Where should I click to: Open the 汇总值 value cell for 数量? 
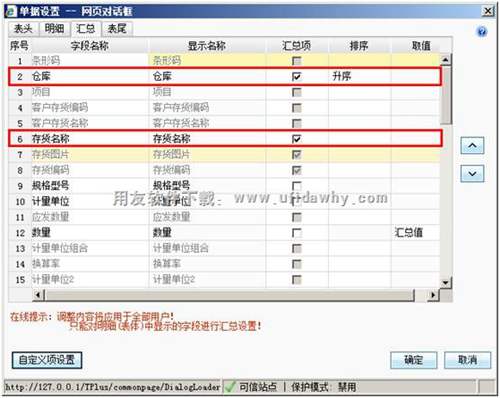point(415,233)
